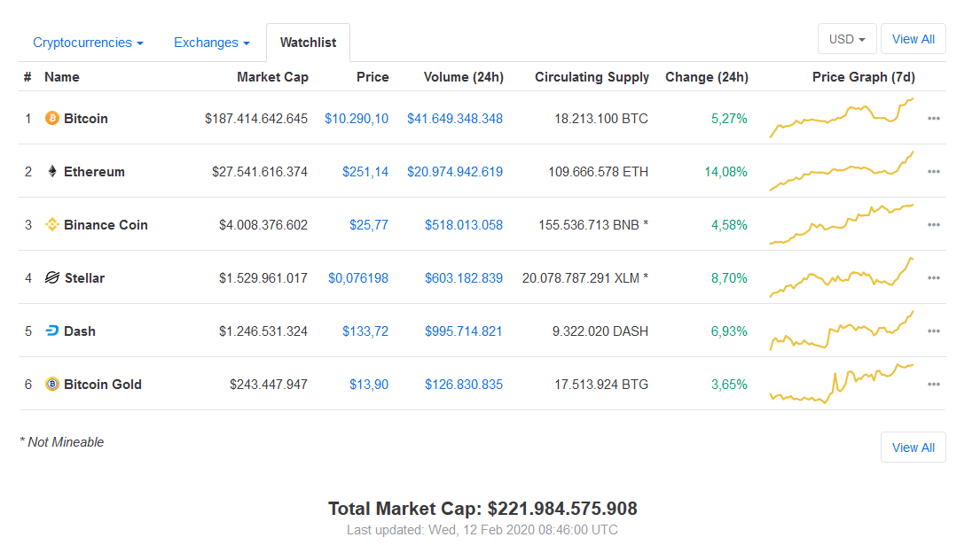Click Binance Coin price $25,77
This screenshot has width=980, height=545.
369,225
